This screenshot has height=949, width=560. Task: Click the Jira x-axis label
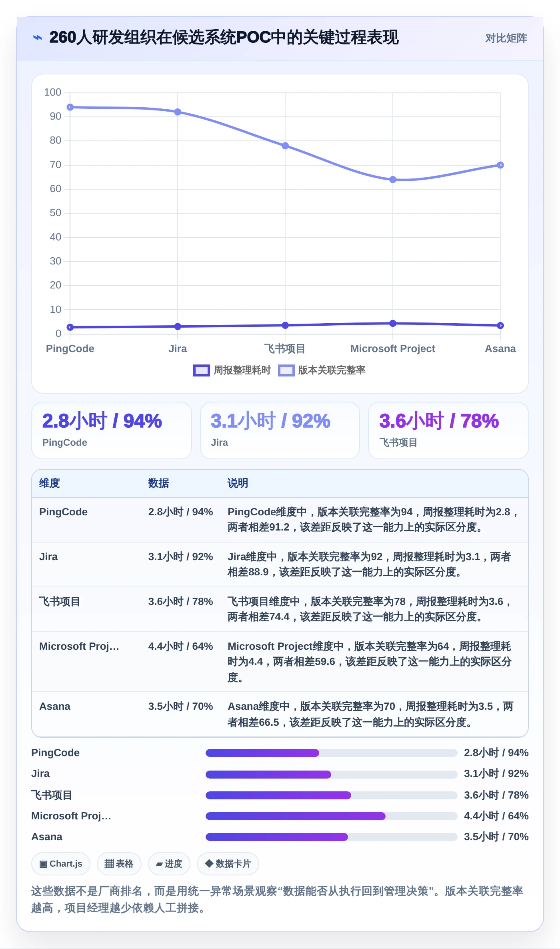pyautogui.click(x=178, y=348)
